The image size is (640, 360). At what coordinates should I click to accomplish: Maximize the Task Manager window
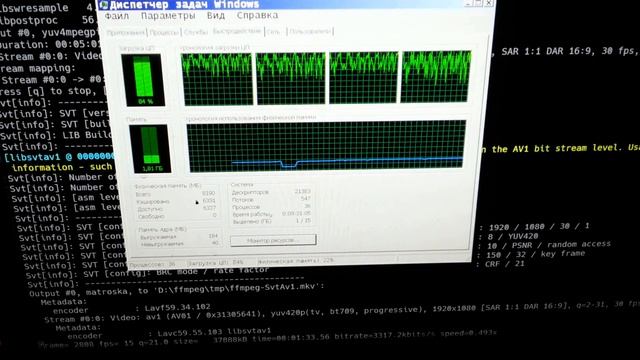coord(479,3)
